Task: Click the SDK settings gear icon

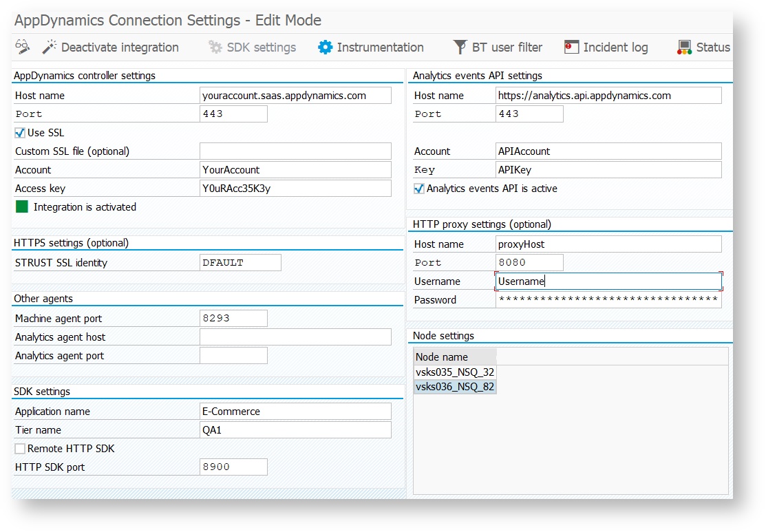Action: [215, 47]
